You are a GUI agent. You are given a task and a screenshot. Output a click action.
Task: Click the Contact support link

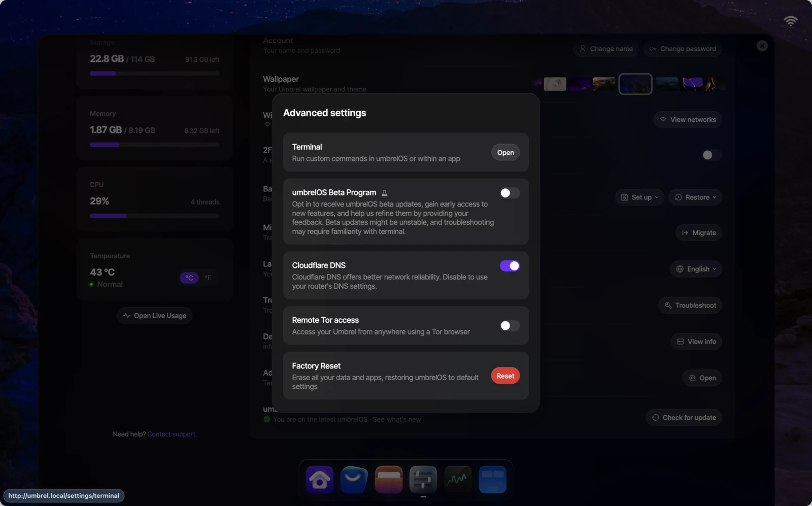pyautogui.click(x=172, y=434)
